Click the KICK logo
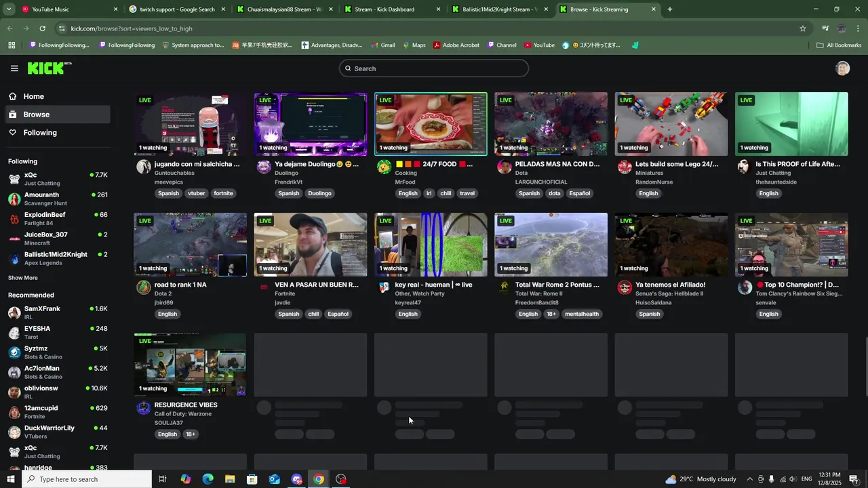The height and width of the screenshot is (488, 868). click(x=50, y=68)
